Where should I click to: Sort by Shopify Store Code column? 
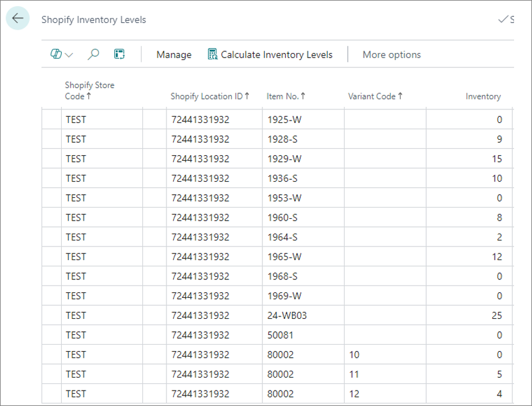coord(90,90)
